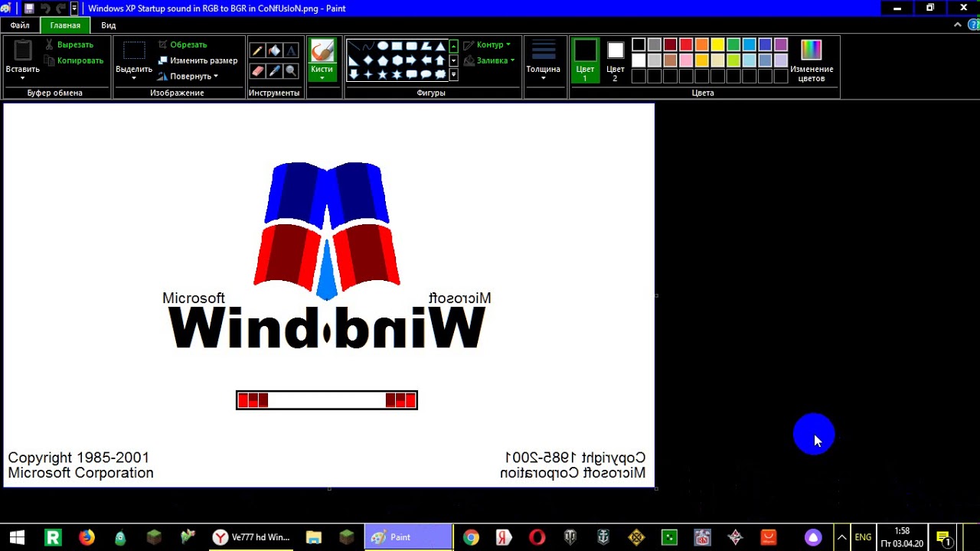The image size is (980, 551).
Task: Select the Fill with color bucket tool
Action: pos(274,51)
